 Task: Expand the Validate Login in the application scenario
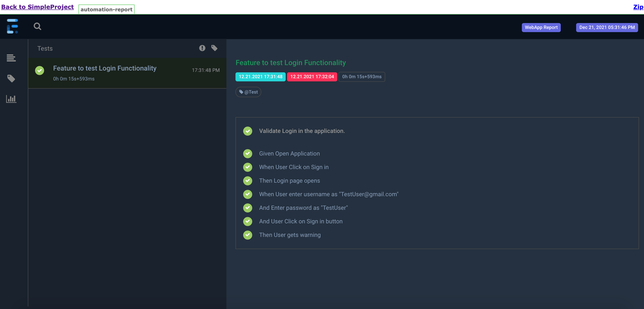point(302,131)
